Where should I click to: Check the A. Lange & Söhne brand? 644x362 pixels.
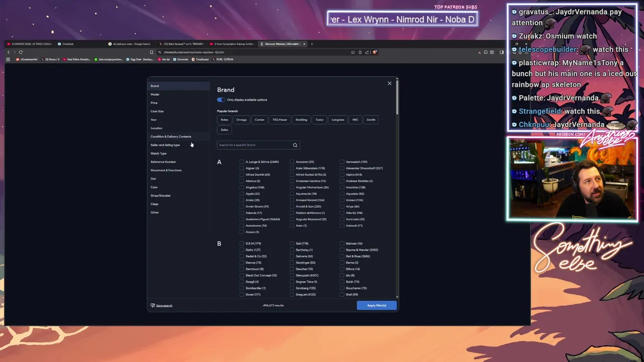point(242,162)
